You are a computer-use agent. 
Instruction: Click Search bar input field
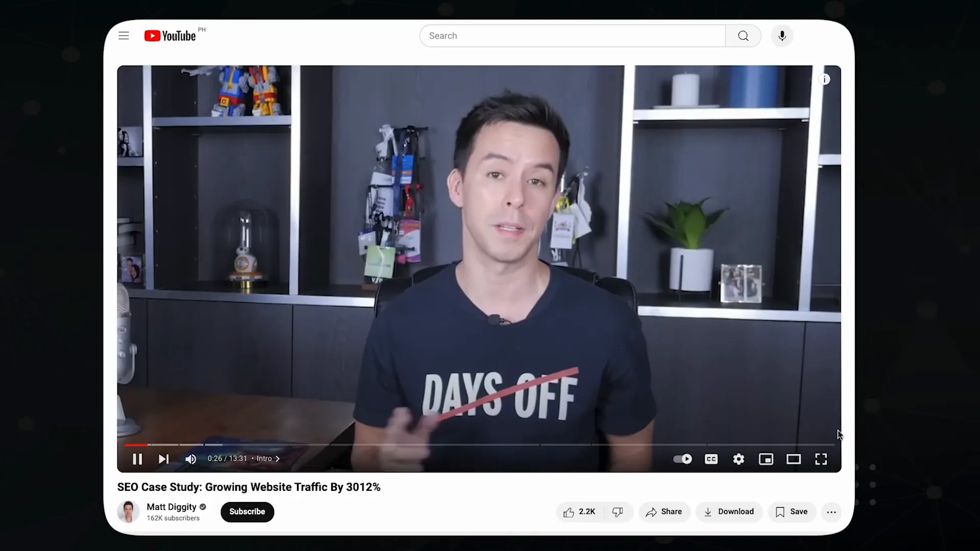[x=572, y=36]
